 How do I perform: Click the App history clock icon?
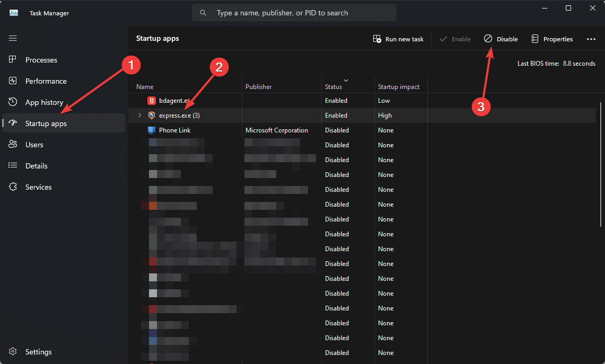pos(13,102)
